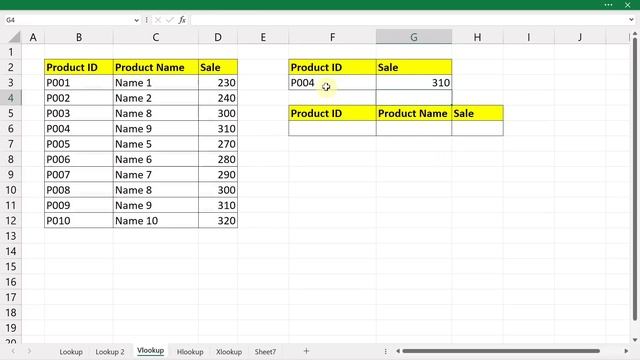Click empty cell F6 under Product ID
The image size is (640, 360).
point(332,129)
